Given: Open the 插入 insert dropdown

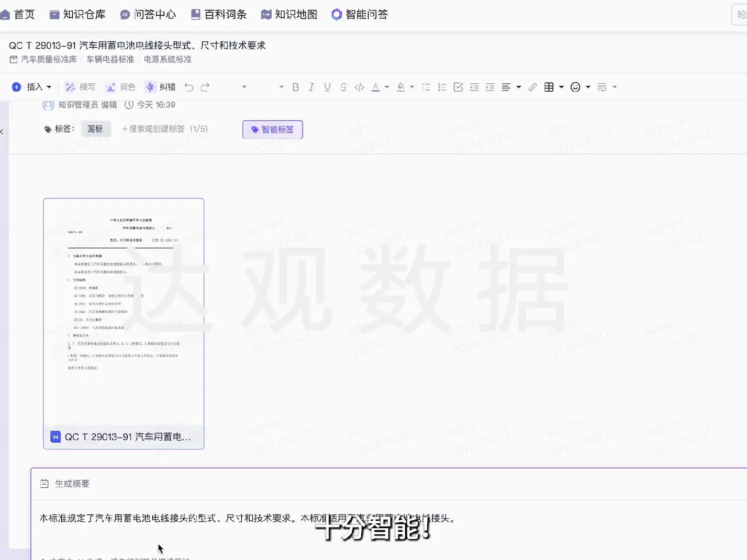Looking at the screenshot, I should click(35, 86).
